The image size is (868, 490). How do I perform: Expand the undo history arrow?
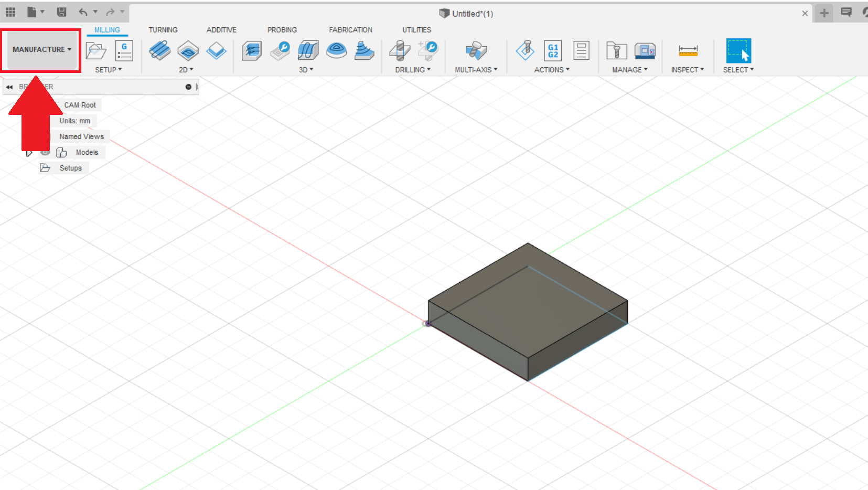pos(95,12)
